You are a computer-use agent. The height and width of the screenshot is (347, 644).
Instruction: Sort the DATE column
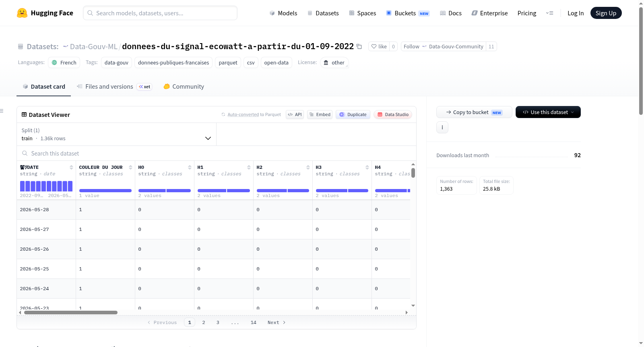[71, 167]
